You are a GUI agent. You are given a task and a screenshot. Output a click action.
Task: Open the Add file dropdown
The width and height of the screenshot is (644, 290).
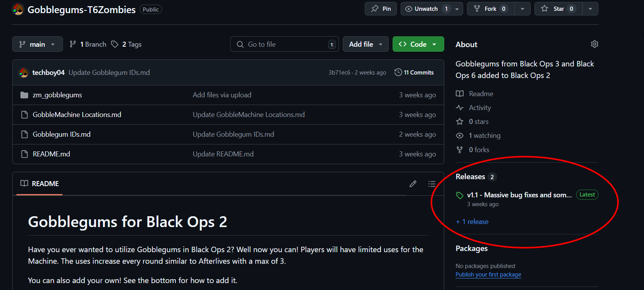pos(366,44)
